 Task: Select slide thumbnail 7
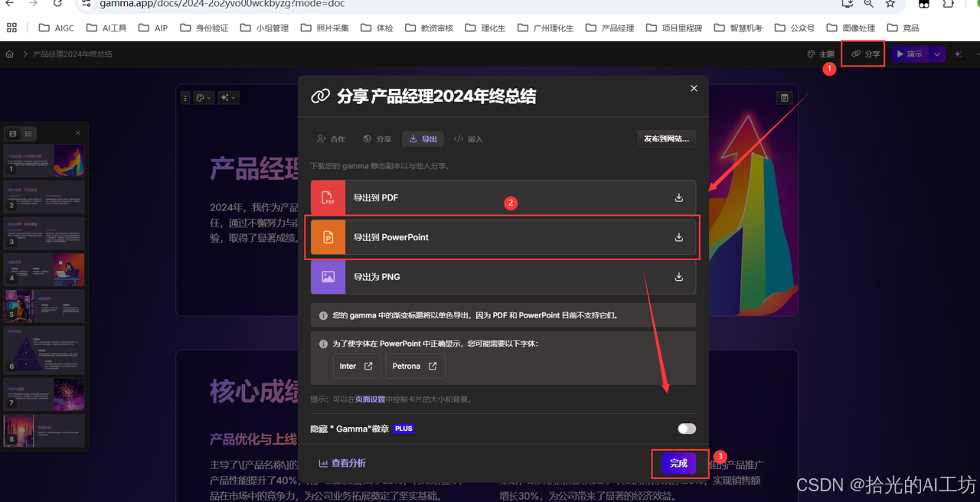(44, 394)
